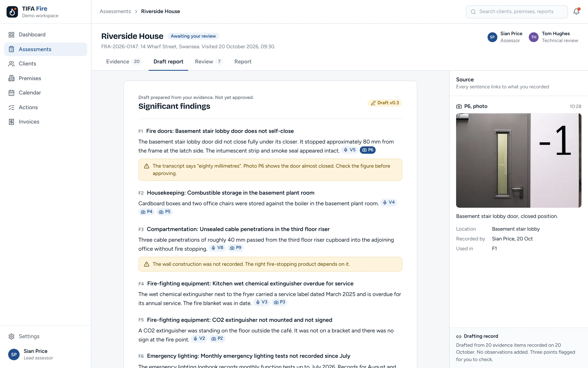Open voice note V5 source chip

[349, 150]
